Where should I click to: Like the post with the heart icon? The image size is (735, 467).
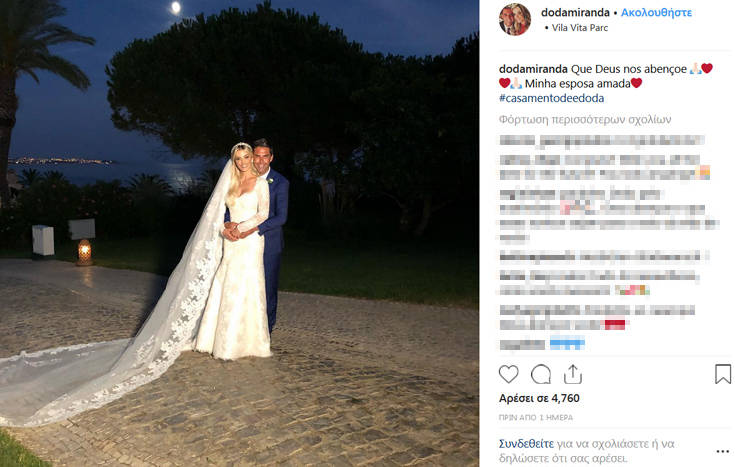click(509, 374)
